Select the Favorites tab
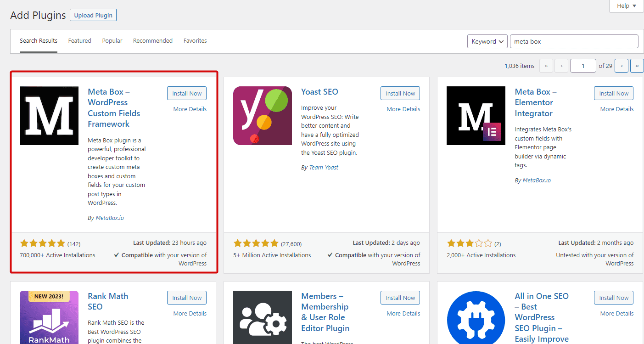This screenshot has width=644, height=344. pyautogui.click(x=195, y=41)
